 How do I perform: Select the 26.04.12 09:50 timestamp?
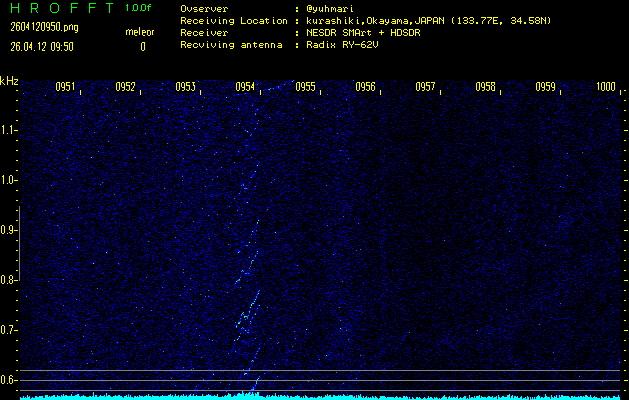click(x=41, y=45)
